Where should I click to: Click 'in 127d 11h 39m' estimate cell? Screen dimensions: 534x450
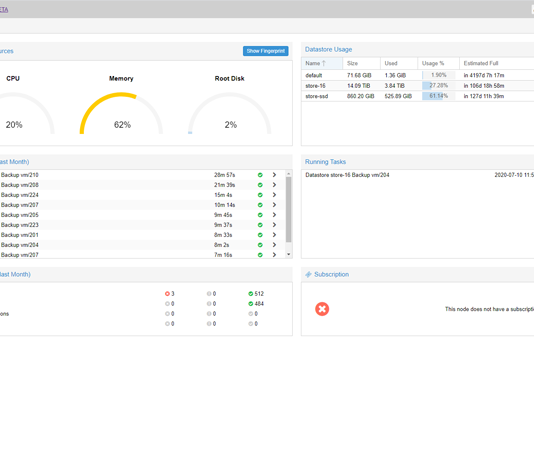click(484, 96)
